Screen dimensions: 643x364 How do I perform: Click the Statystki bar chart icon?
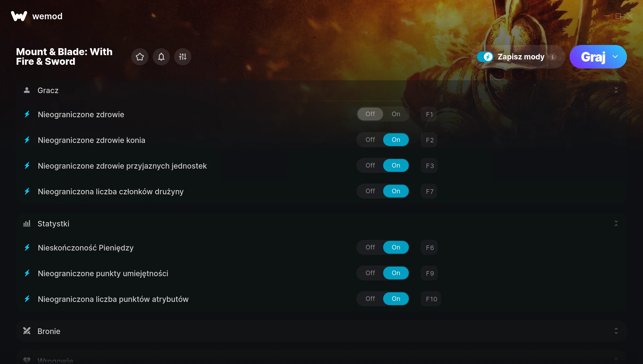pos(27,223)
